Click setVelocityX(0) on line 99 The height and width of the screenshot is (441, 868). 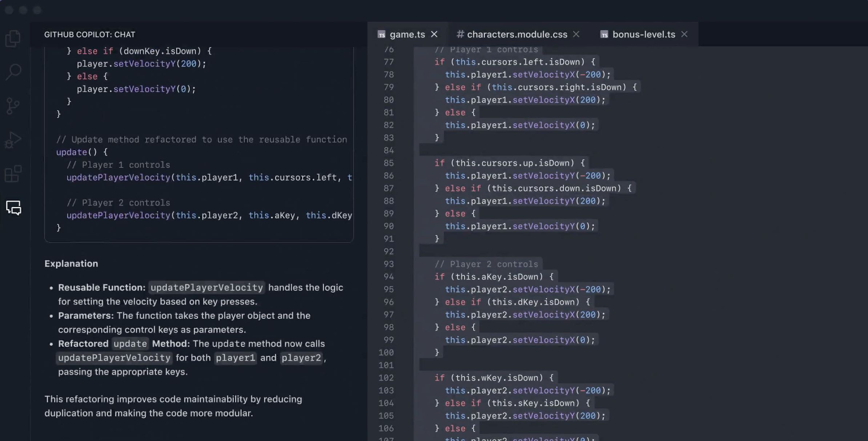pos(551,340)
